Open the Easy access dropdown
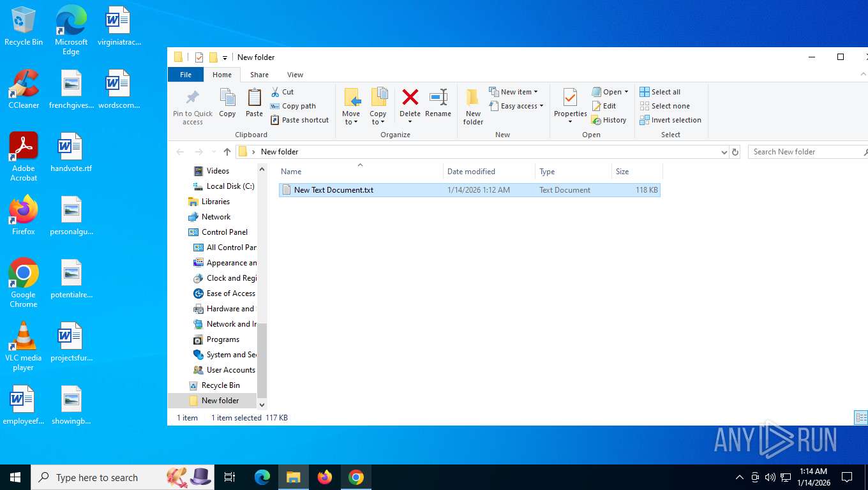 tap(516, 106)
